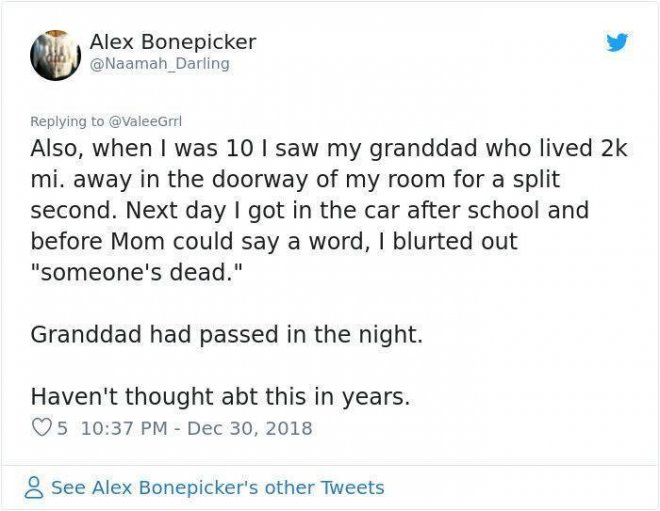Open Alex Bonepicker's profile avatar
The image size is (660, 511).
tap(55, 55)
